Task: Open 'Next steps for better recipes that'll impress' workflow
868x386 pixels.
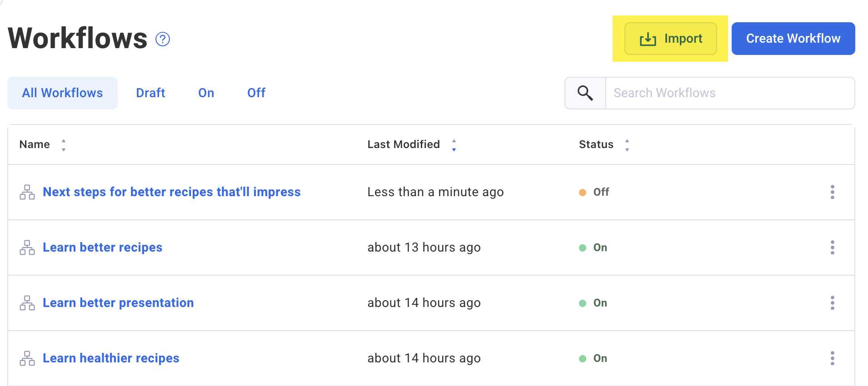Action: [x=172, y=192]
